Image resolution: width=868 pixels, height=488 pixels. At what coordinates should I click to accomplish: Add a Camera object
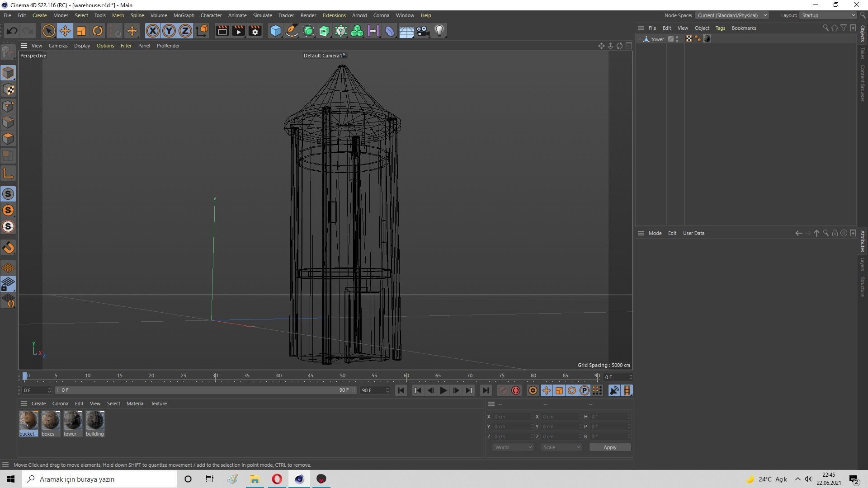(x=423, y=31)
